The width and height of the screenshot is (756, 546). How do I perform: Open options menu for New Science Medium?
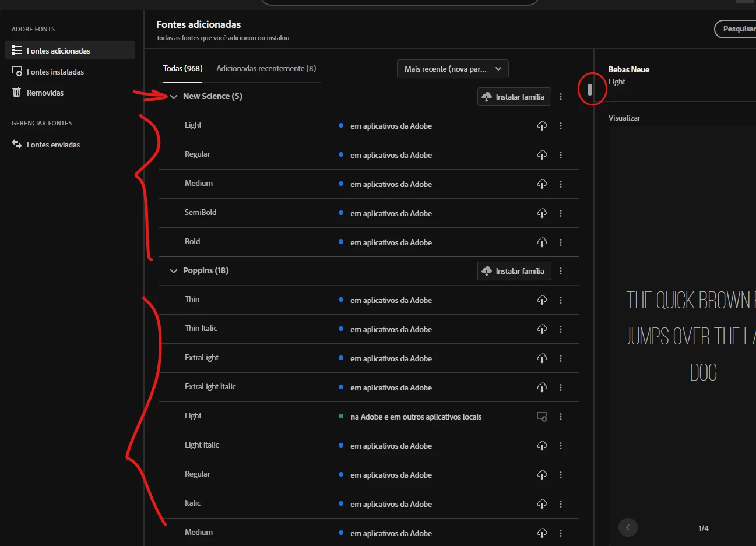point(561,184)
